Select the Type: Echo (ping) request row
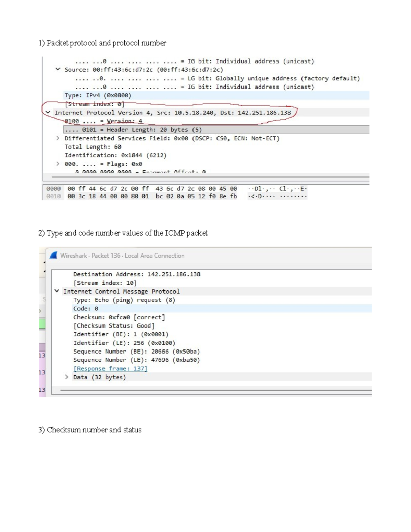Viewport: 411px width, 532px height. pyautogui.click(x=124, y=300)
